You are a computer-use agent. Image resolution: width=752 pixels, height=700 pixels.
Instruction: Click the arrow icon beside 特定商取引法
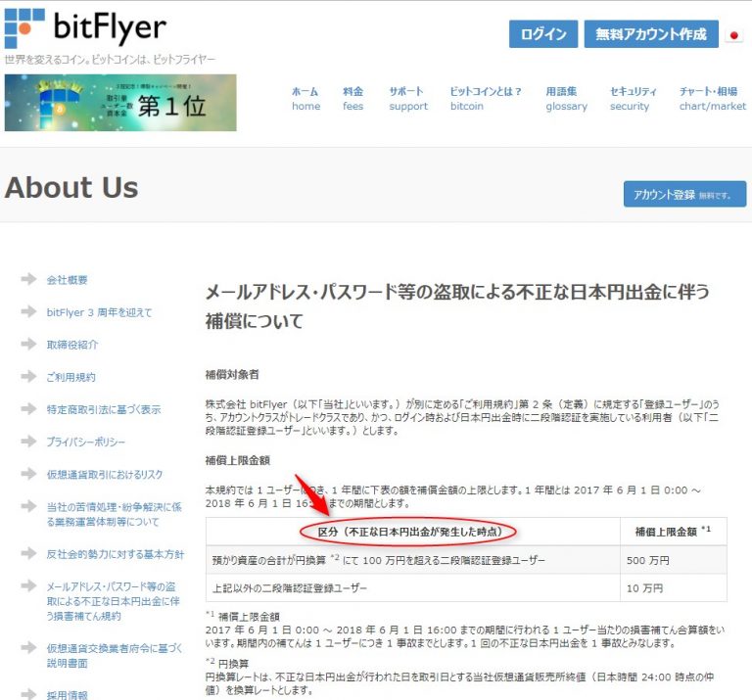pyautogui.click(x=28, y=408)
